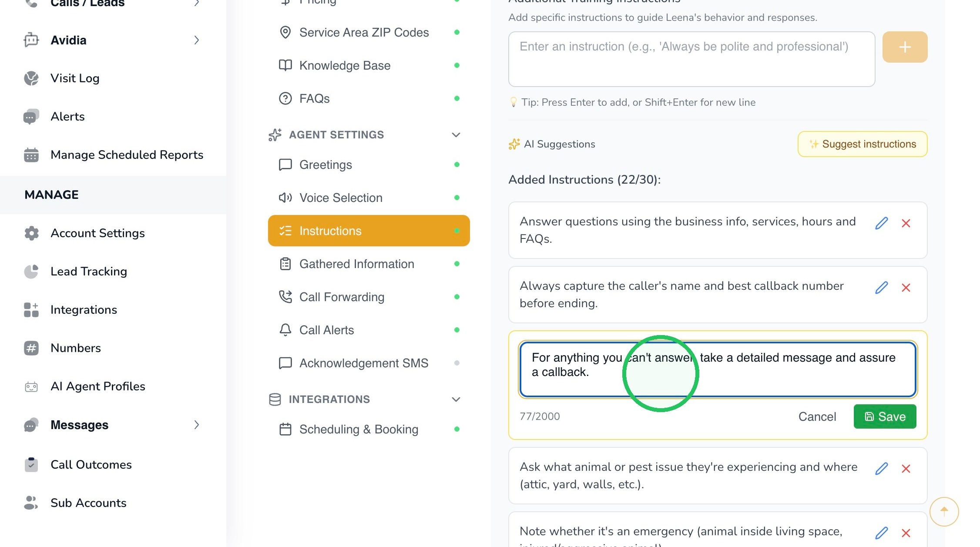Open Call Alerts settings
Viewport: 980px width, 547px height.
(x=369, y=330)
